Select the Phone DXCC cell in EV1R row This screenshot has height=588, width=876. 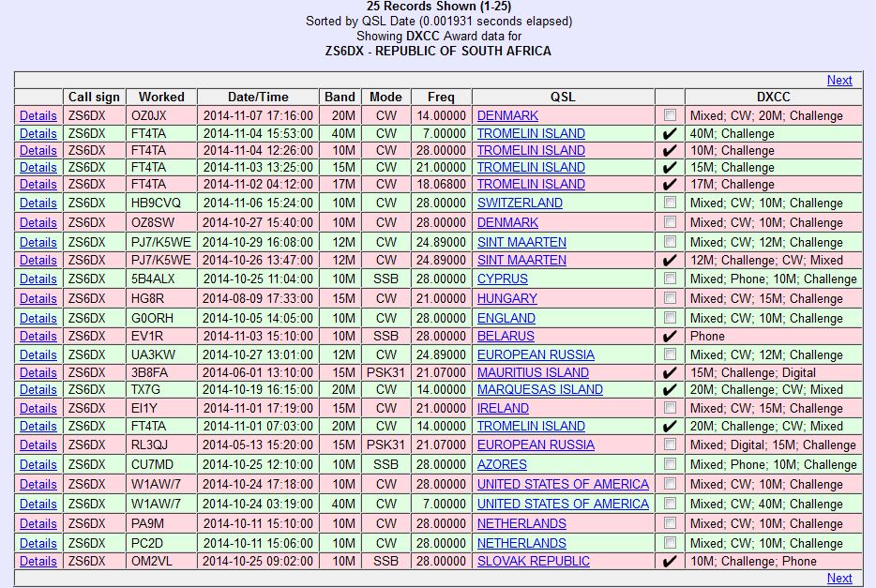[x=773, y=336]
